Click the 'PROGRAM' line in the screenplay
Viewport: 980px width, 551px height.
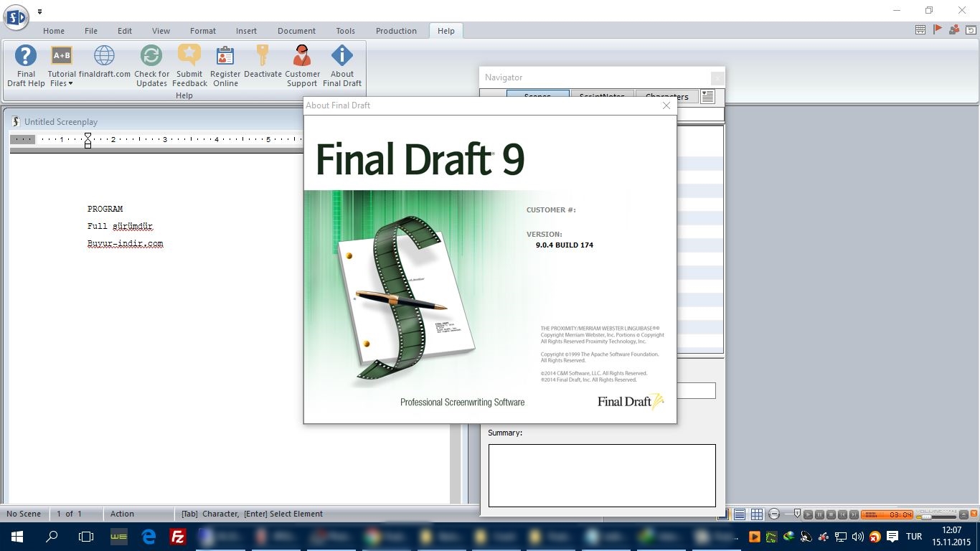click(x=105, y=209)
